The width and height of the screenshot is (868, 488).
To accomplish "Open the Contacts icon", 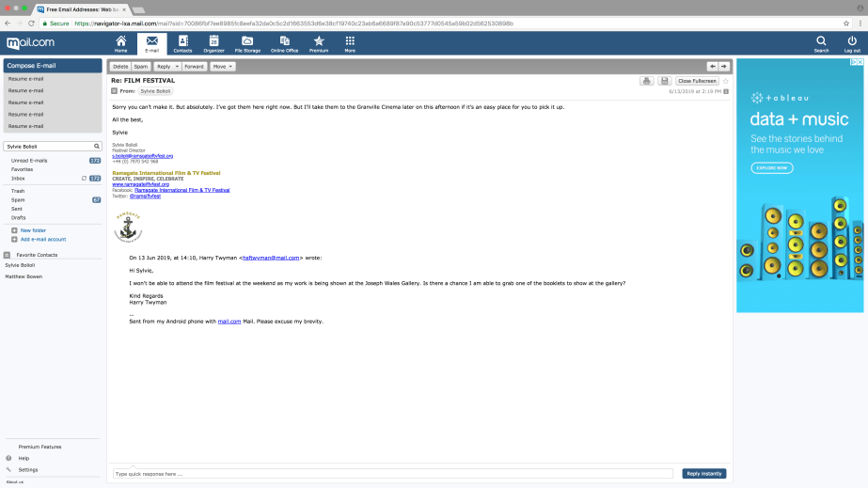I will pos(182,43).
